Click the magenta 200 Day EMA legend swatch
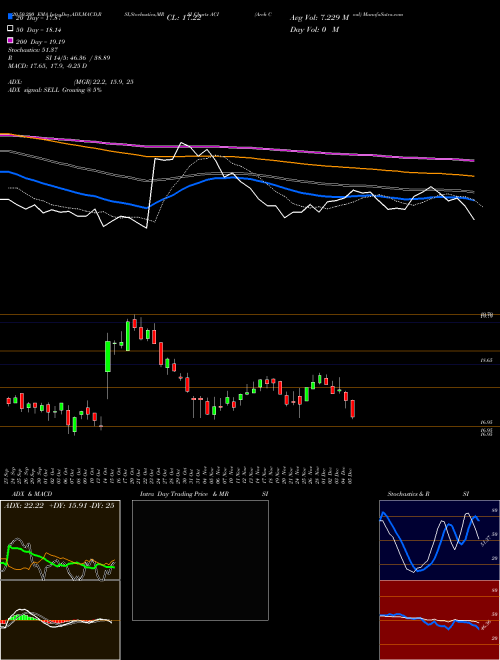The image size is (500, 660). tap(10, 40)
